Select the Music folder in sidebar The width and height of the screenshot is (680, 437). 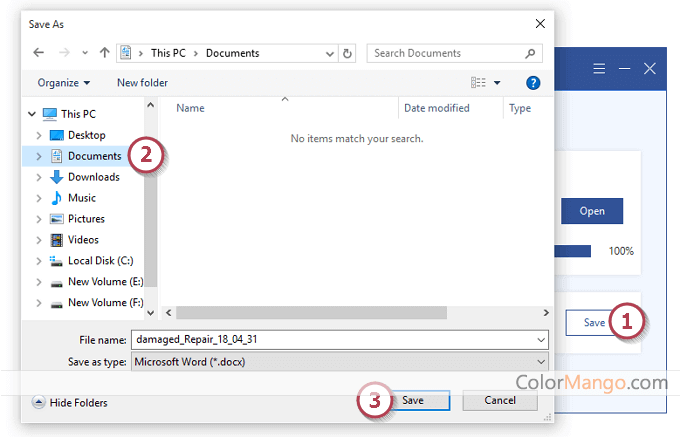pyautogui.click(x=81, y=198)
